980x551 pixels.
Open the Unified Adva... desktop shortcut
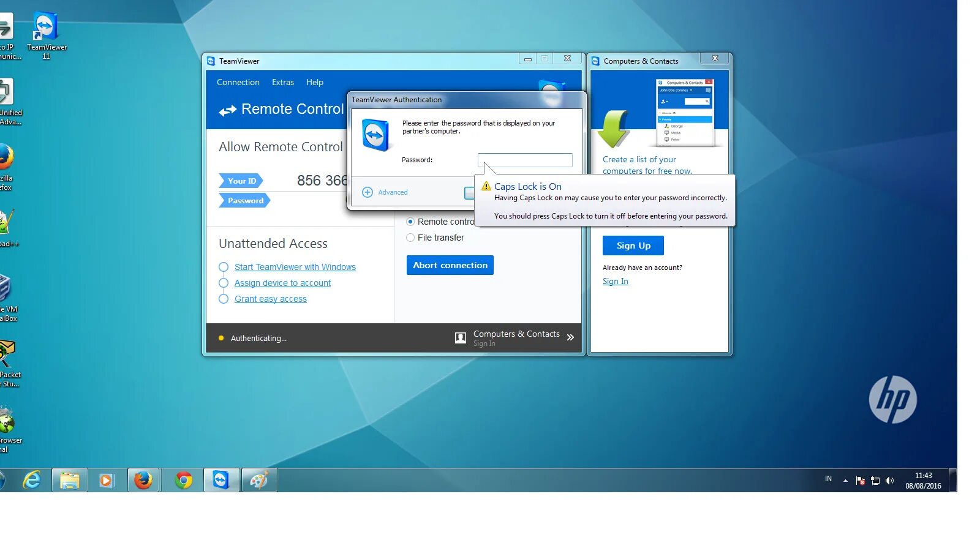pos(9,102)
